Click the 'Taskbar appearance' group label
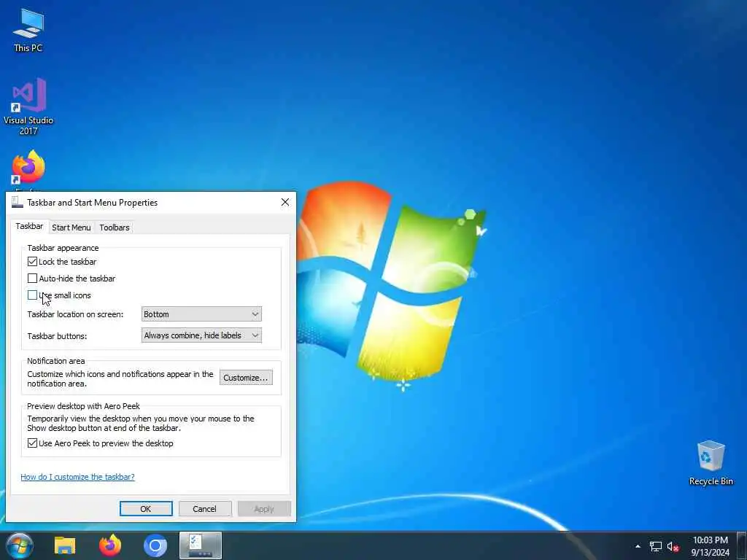The width and height of the screenshot is (747, 560). [x=63, y=248]
